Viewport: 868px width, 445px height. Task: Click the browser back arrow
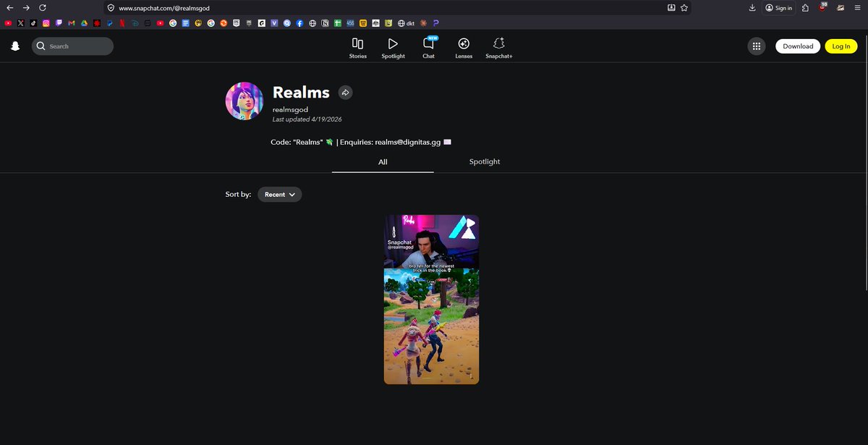(10, 8)
